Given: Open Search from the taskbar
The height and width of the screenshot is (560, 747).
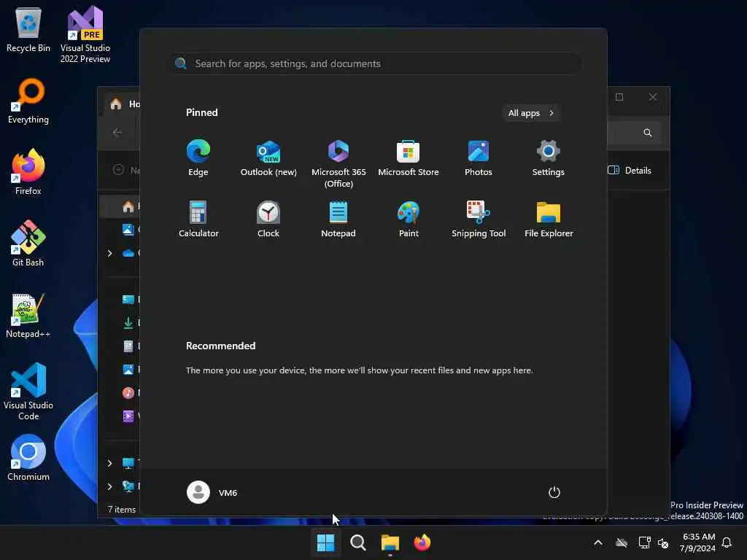Looking at the screenshot, I should pos(357,542).
